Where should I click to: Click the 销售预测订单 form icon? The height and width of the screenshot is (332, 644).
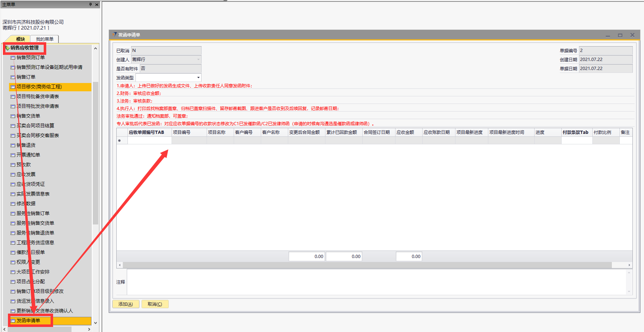(x=13, y=58)
